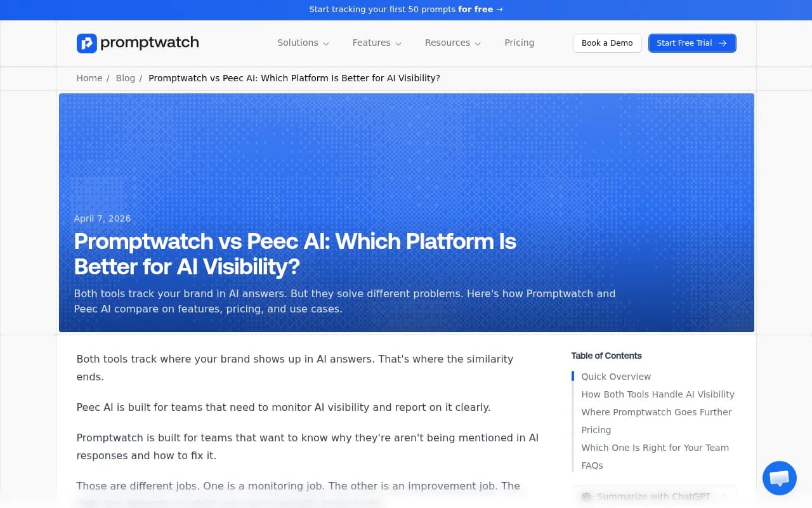Expand the Features dropdown menu
Viewport: 812px width, 508px height.
[377, 43]
